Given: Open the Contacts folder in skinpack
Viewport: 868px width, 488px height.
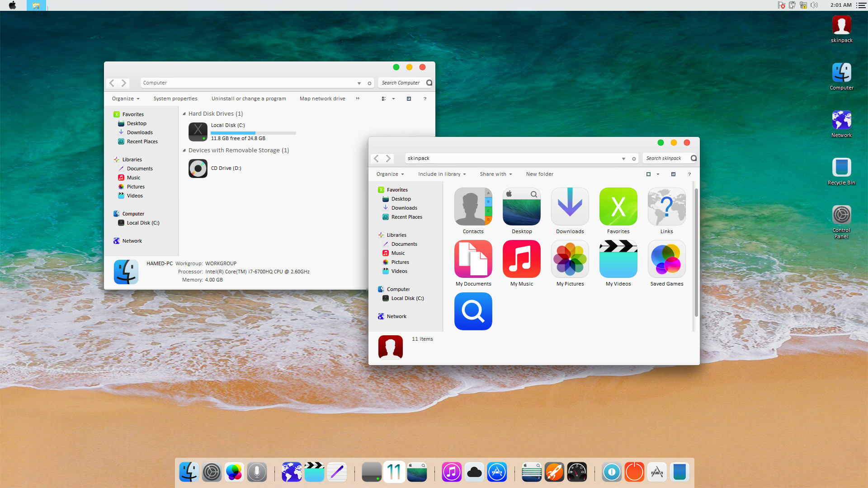Looking at the screenshot, I should [x=473, y=206].
